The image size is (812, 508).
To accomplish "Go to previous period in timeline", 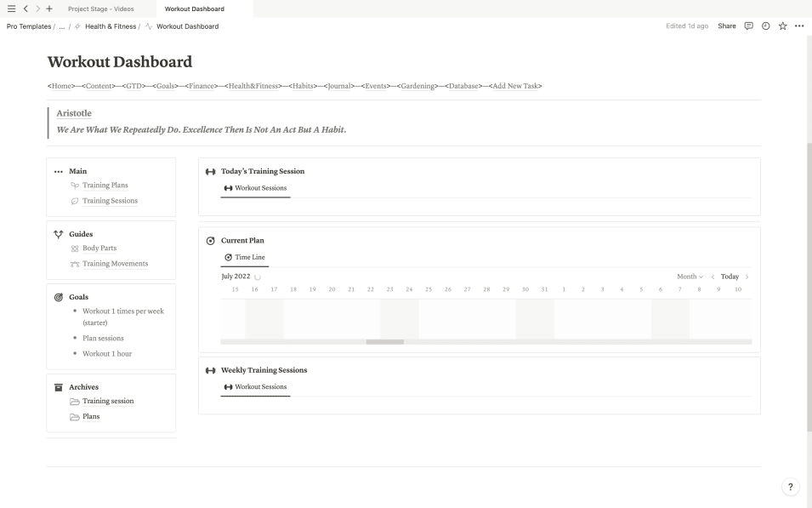I will 713,277.
